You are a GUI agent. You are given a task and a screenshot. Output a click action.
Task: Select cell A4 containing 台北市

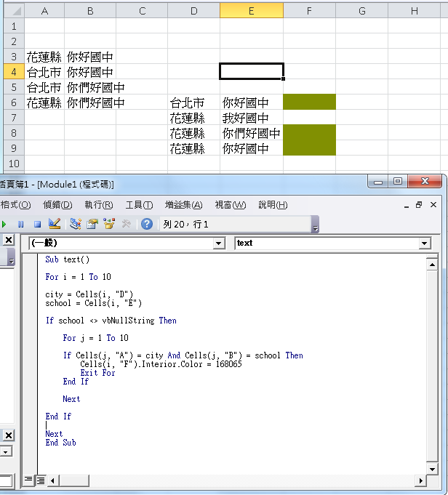coord(44,72)
